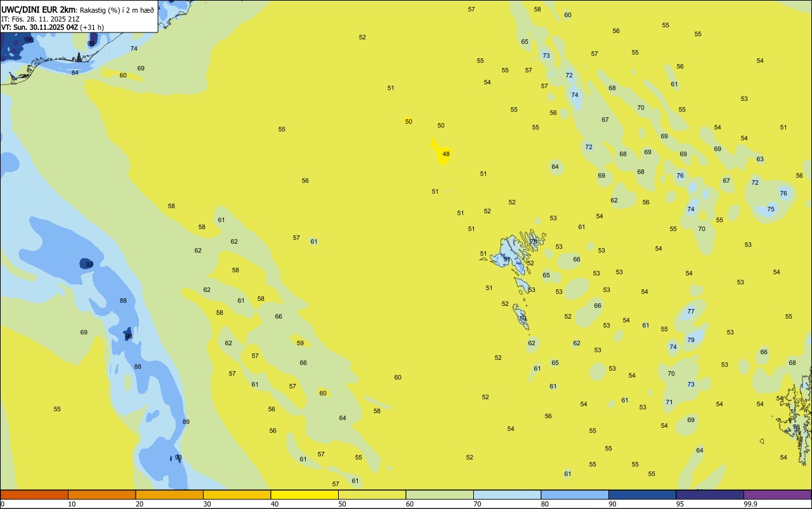Click the '71' humidity value
The height and width of the screenshot is (509, 812).
click(669, 402)
